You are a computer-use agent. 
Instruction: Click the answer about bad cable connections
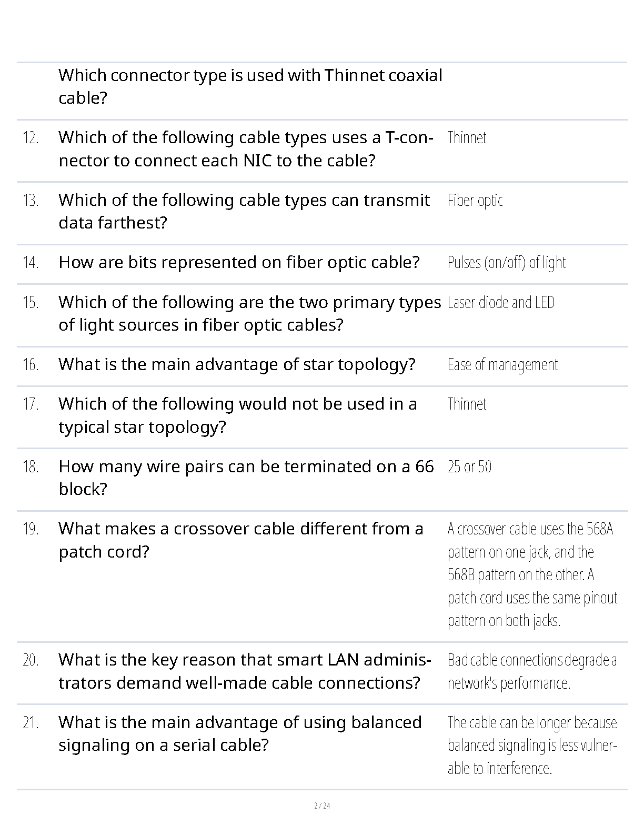pos(532,671)
